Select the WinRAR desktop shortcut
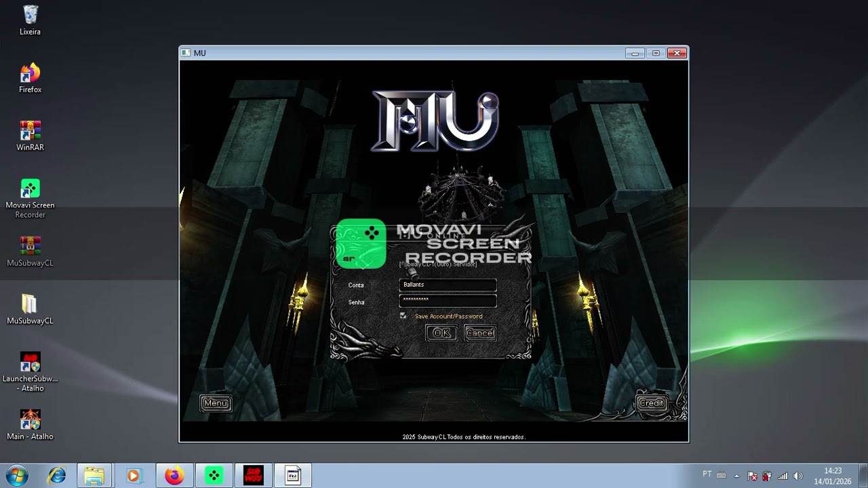The width and height of the screenshot is (868, 488). click(31, 136)
